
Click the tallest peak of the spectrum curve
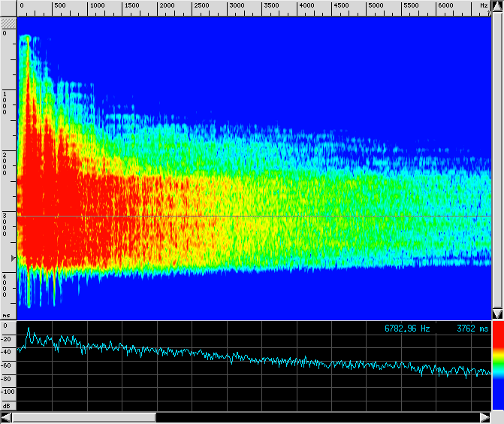click(x=28, y=329)
